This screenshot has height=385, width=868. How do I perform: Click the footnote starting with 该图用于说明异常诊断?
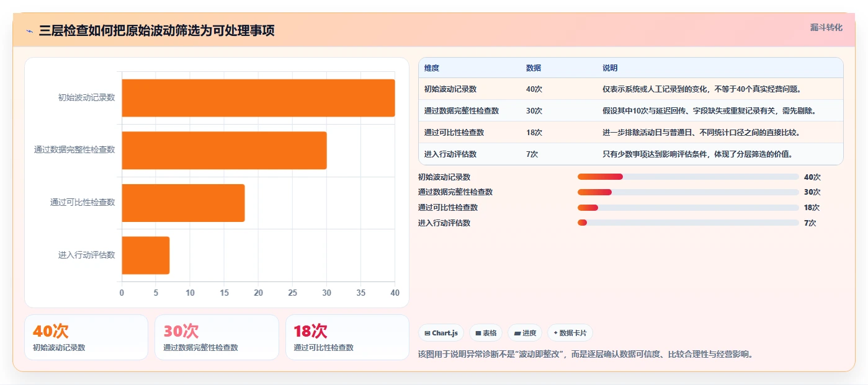(x=586, y=355)
